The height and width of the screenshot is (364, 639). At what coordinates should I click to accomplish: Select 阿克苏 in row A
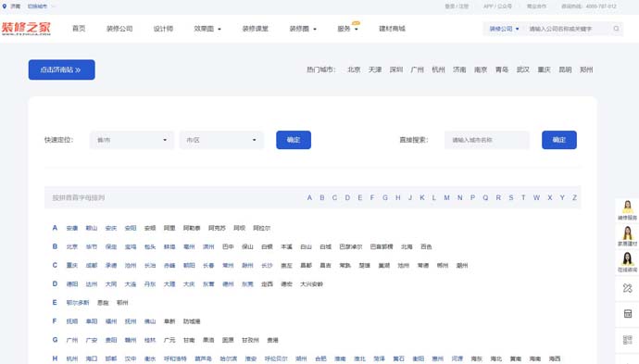[x=217, y=228]
